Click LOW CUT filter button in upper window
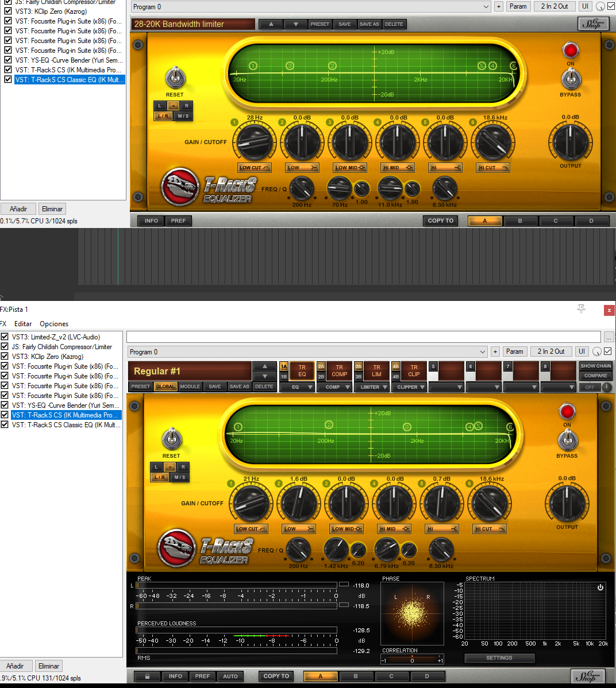The image size is (616, 688). click(x=254, y=168)
